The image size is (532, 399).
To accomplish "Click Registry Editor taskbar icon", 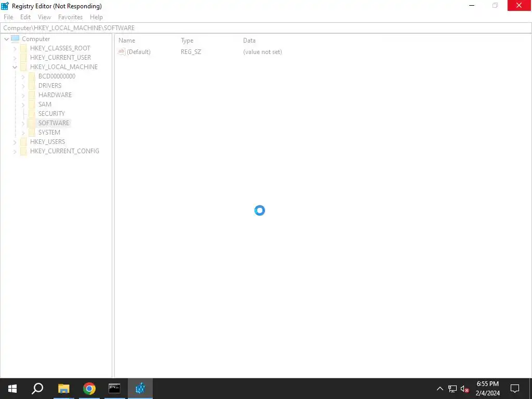I will tap(140, 389).
